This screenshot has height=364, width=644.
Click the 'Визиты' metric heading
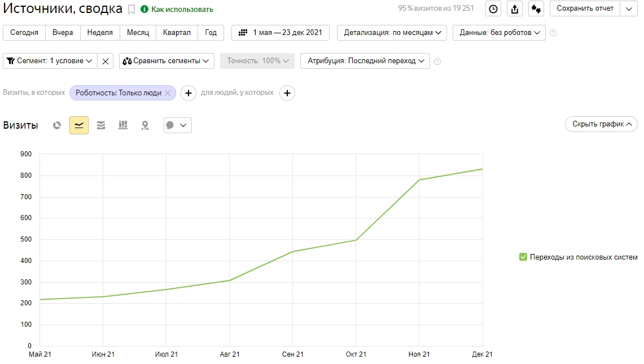(20, 125)
